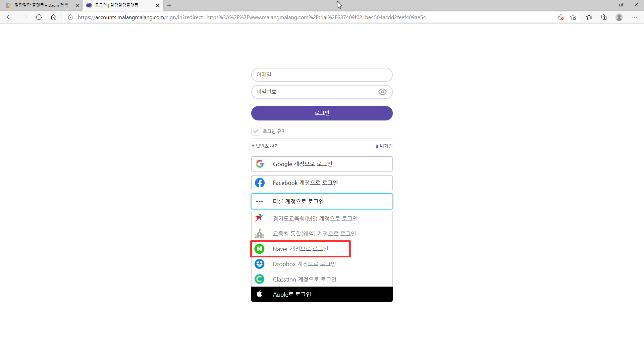Click the 교육청 통합 school building icon
The height and width of the screenshot is (349, 644).
pos(259,234)
